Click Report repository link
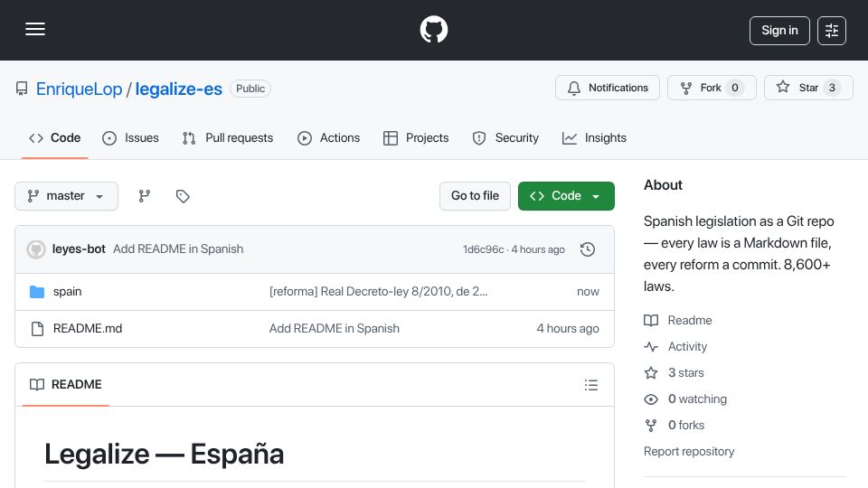 pyautogui.click(x=689, y=452)
